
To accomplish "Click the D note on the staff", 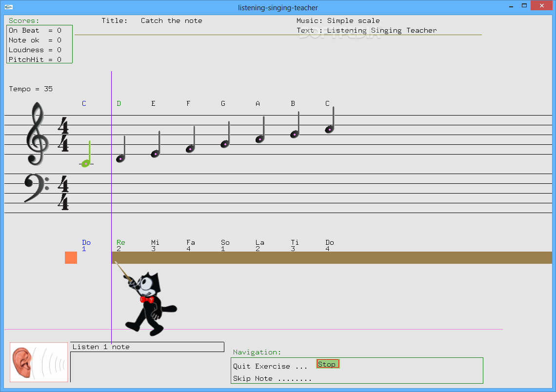I will 121,149.
